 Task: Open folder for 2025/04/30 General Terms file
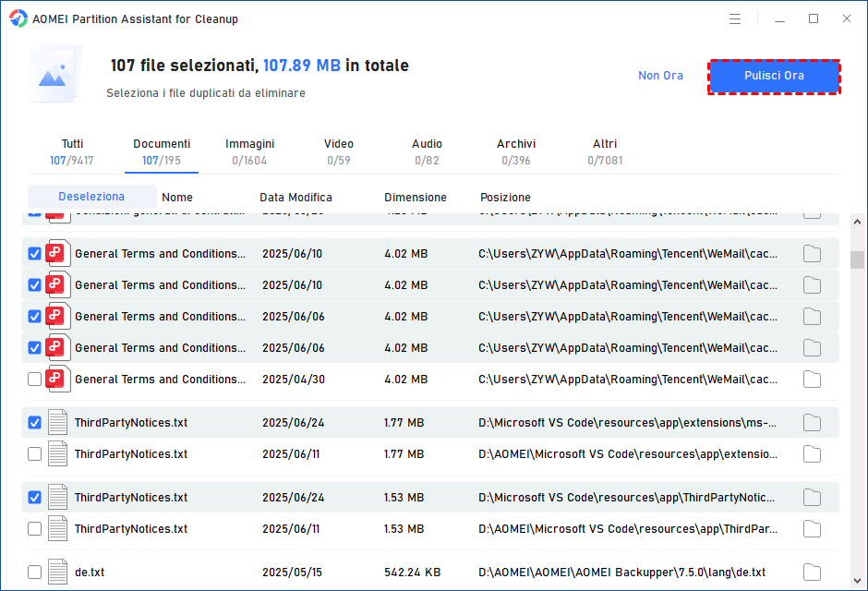(812, 380)
